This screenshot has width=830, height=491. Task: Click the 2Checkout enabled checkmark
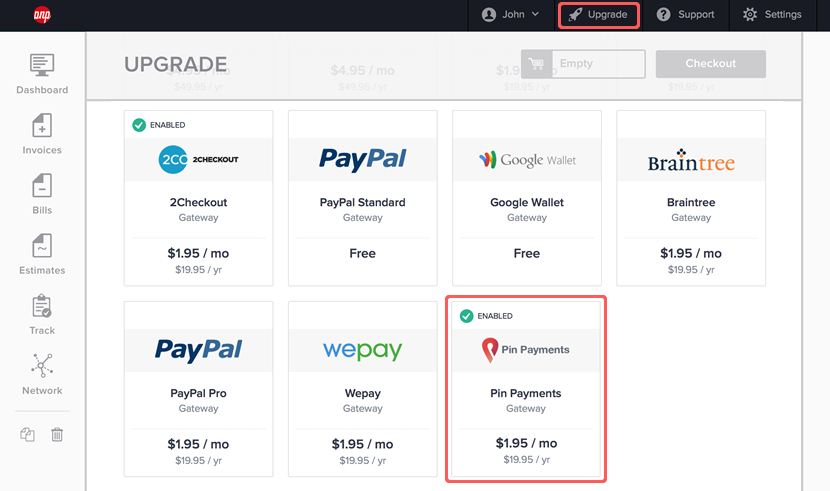[139, 125]
